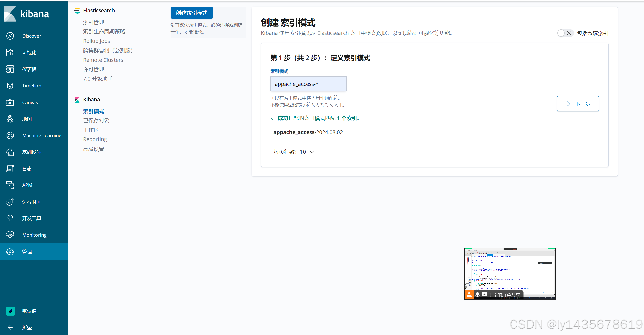
Task: Open Index Management (索引管理) menu item
Action: (x=94, y=22)
